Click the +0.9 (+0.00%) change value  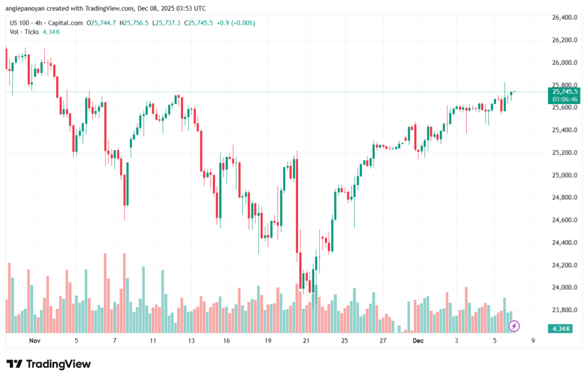tap(235, 23)
